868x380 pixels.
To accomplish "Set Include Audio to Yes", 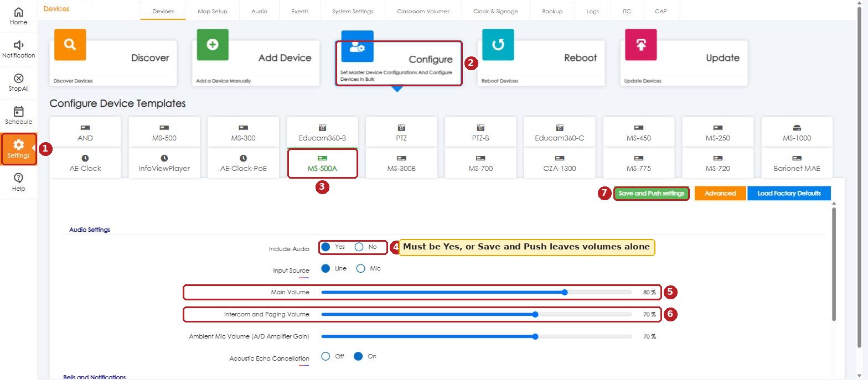I will (x=326, y=247).
